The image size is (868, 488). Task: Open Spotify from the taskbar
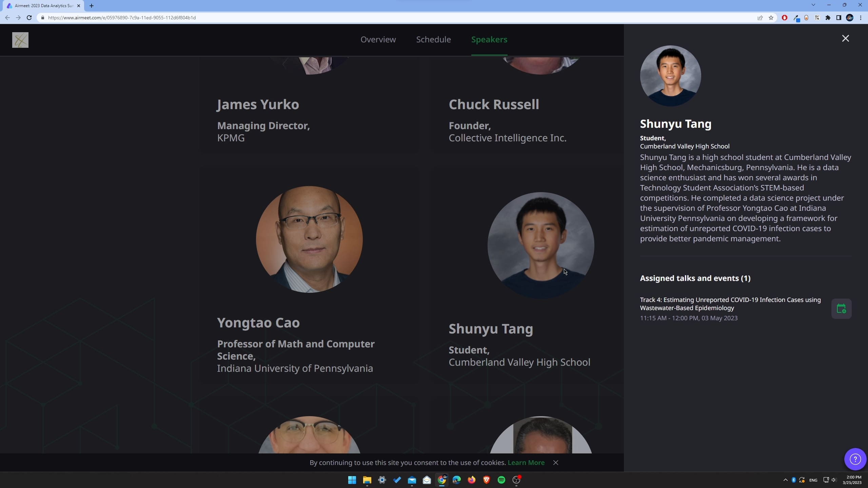coord(501,480)
